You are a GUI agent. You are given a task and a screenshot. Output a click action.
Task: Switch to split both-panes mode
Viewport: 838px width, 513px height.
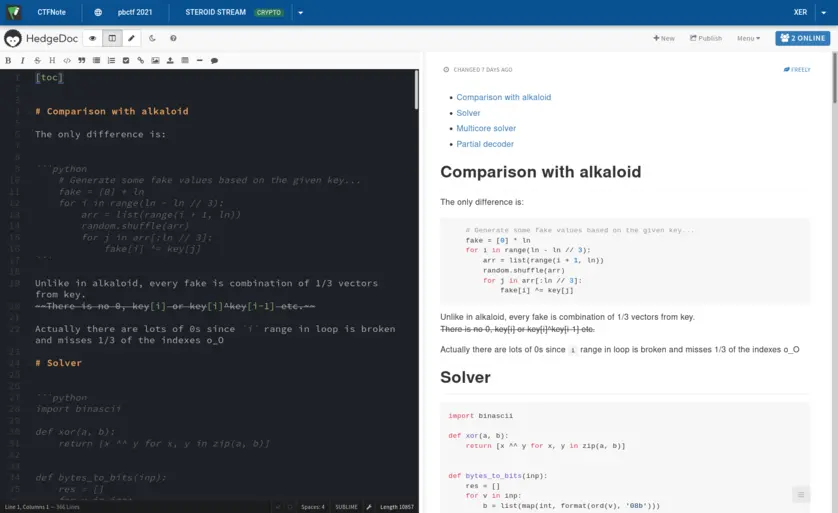[x=112, y=38]
